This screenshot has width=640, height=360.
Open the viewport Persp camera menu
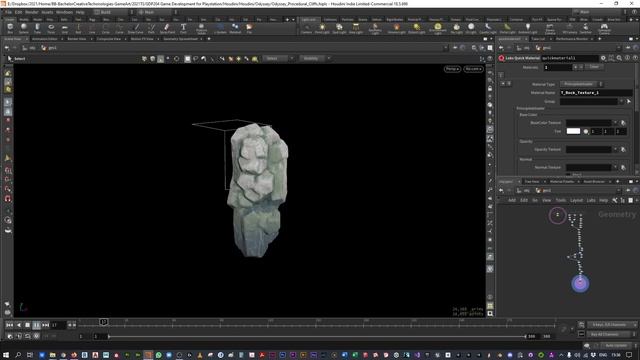(452, 69)
